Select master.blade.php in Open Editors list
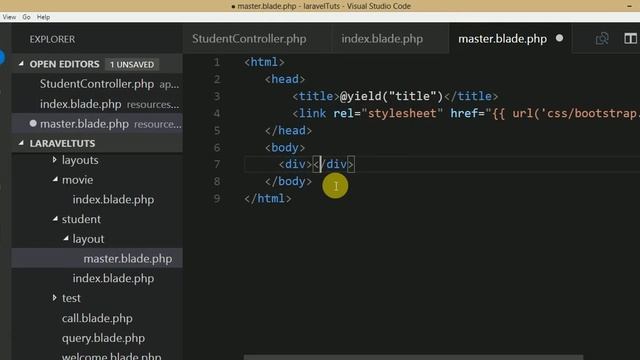The width and height of the screenshot is (640, 360). coord(97,124)
